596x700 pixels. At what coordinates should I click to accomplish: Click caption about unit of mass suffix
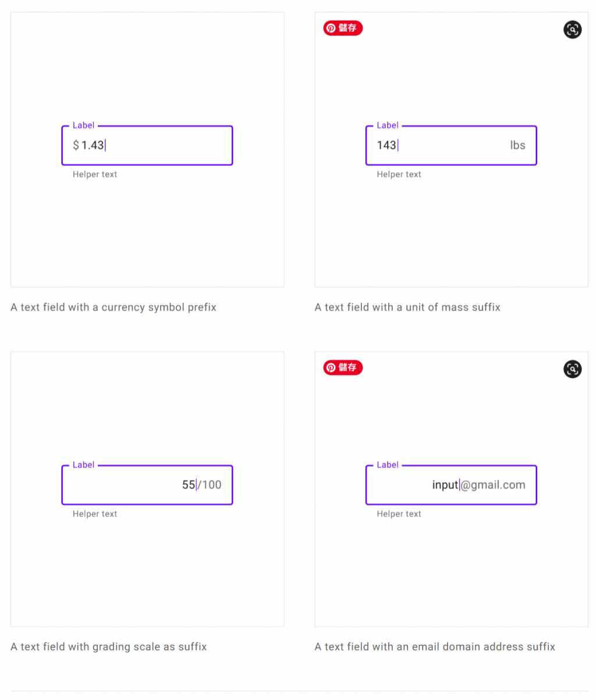point(407,307)
